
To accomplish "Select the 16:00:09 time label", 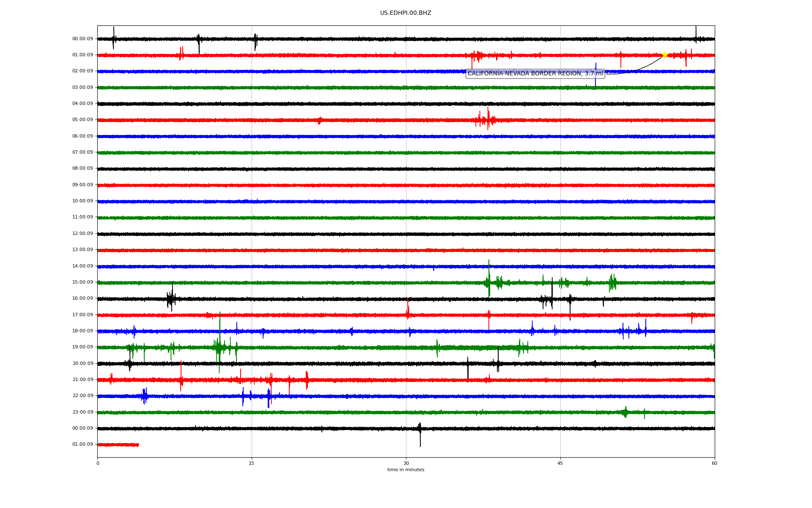I will (x=82, y=298).
